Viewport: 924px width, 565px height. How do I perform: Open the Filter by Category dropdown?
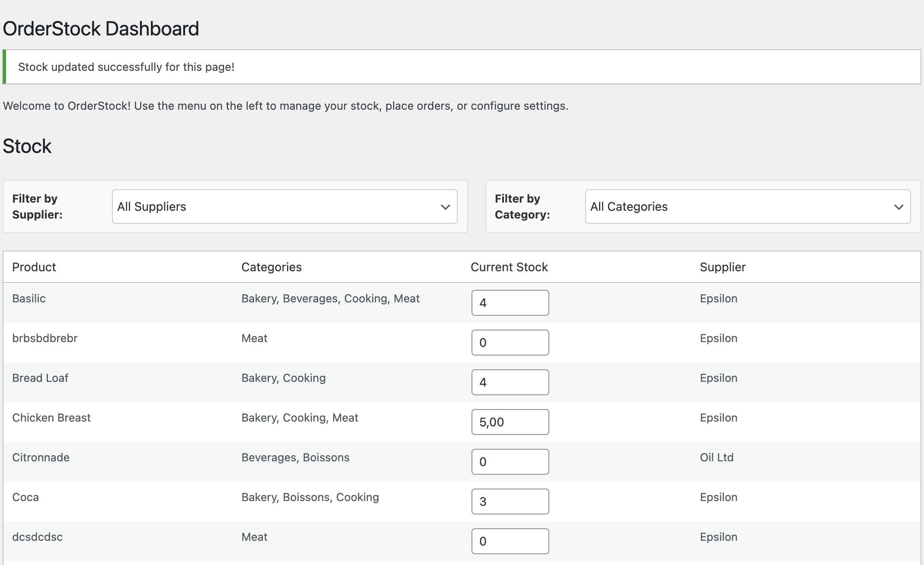[747, 206]
